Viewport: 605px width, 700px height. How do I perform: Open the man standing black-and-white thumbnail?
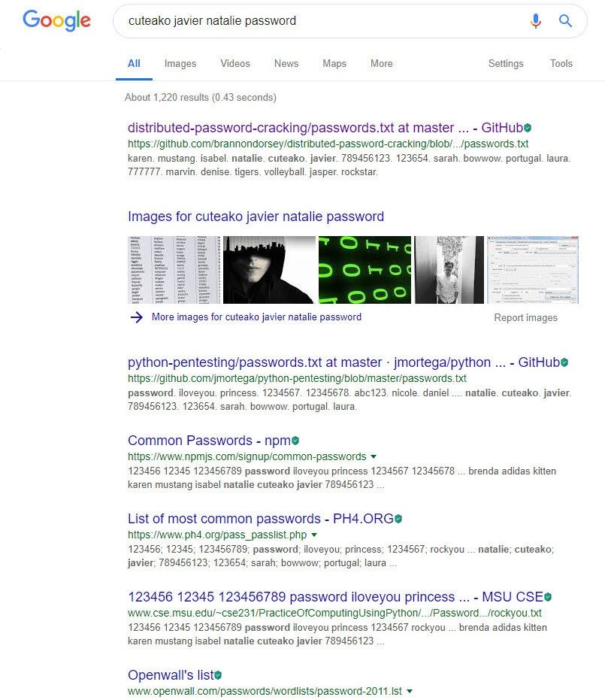click(449, 270)
